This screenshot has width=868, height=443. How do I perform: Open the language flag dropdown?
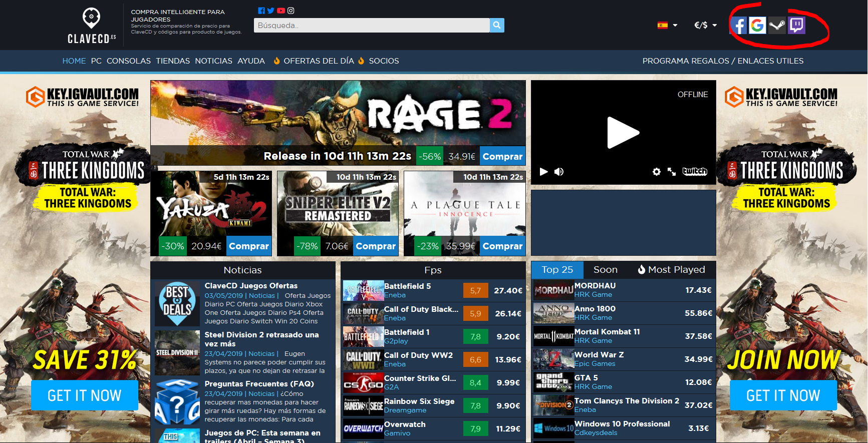point(667,25)
